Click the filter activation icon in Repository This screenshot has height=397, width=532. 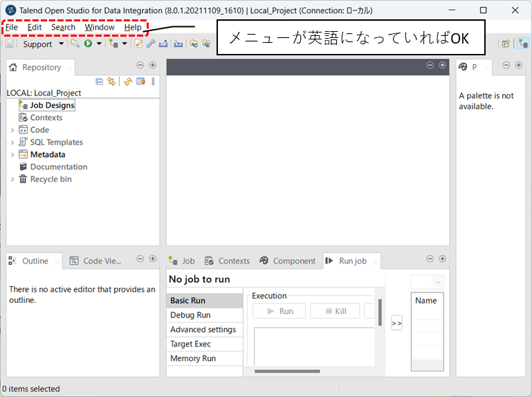tap(140, 82)
